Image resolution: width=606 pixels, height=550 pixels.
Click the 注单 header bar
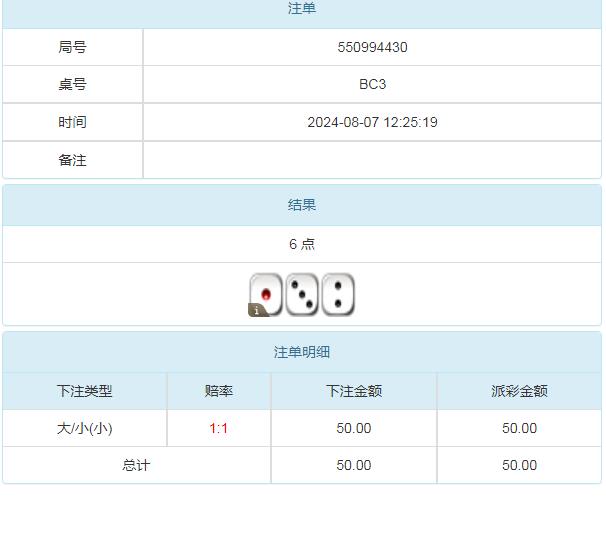(x=302, y=9)
